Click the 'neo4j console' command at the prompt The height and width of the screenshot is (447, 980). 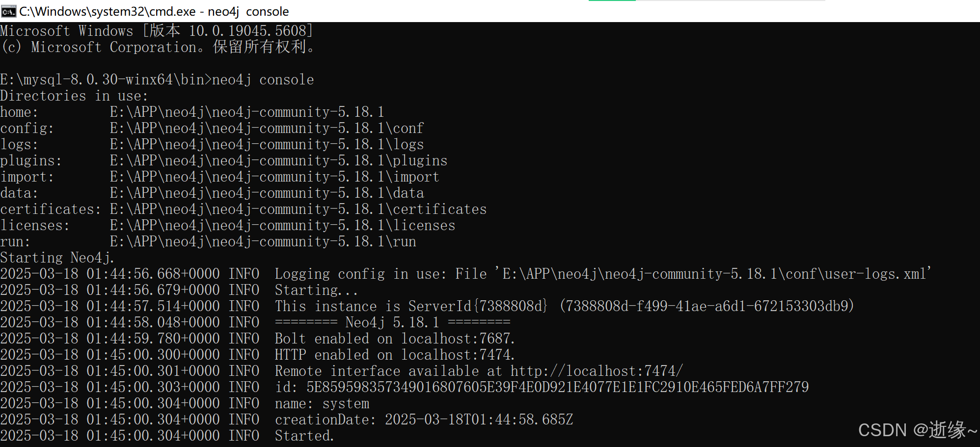pyautogui.click(x=263, y=79)
